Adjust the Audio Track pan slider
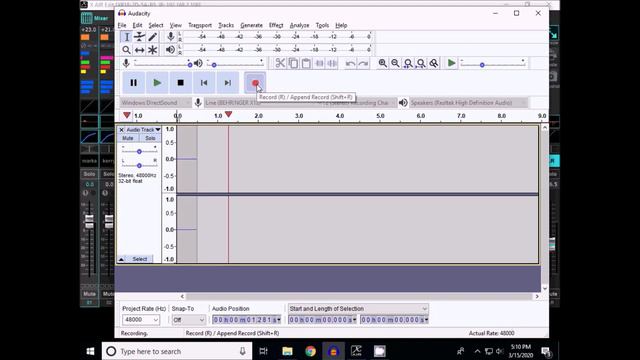The height and width of the screenshot is (360, 640). tap(139, 165)
